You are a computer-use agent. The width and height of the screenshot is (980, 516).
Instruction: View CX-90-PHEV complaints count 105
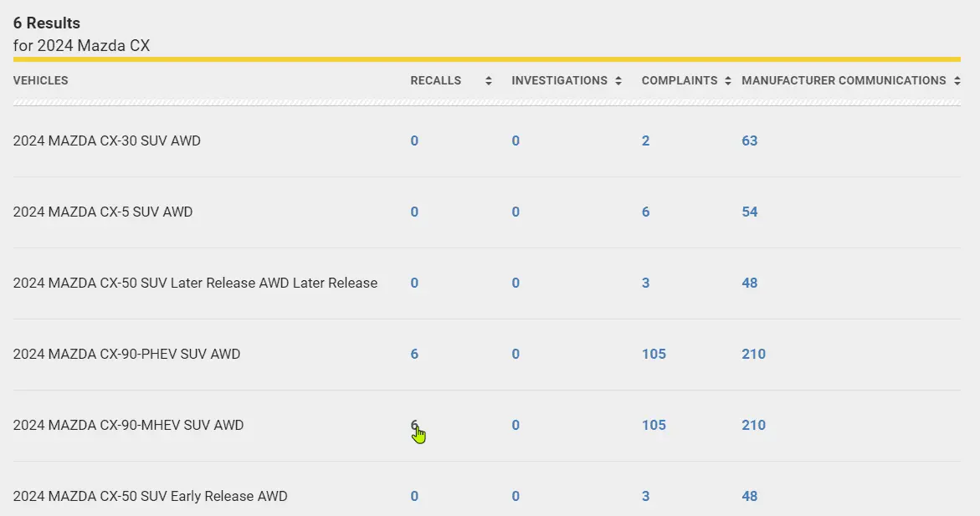654,354
